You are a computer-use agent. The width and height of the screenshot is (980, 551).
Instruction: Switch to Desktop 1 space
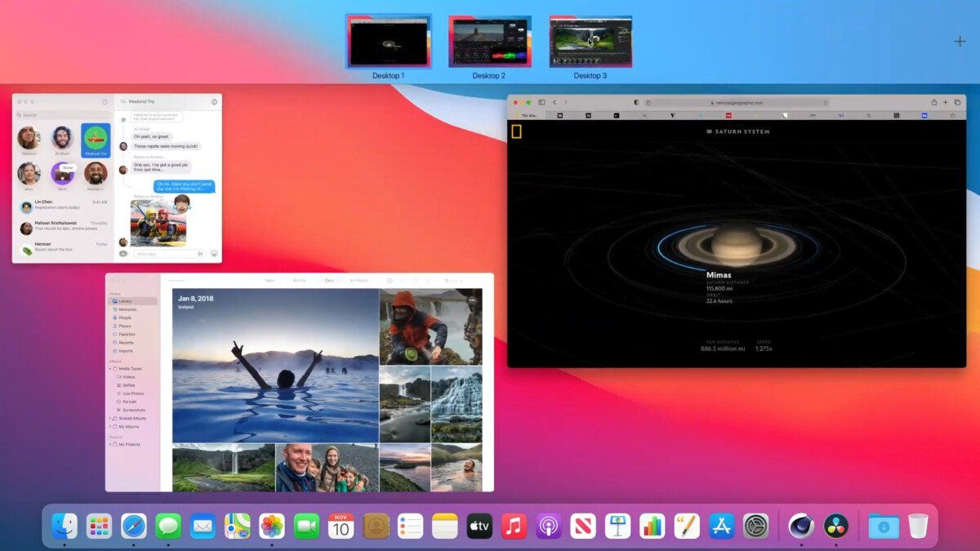coord(389,41)
